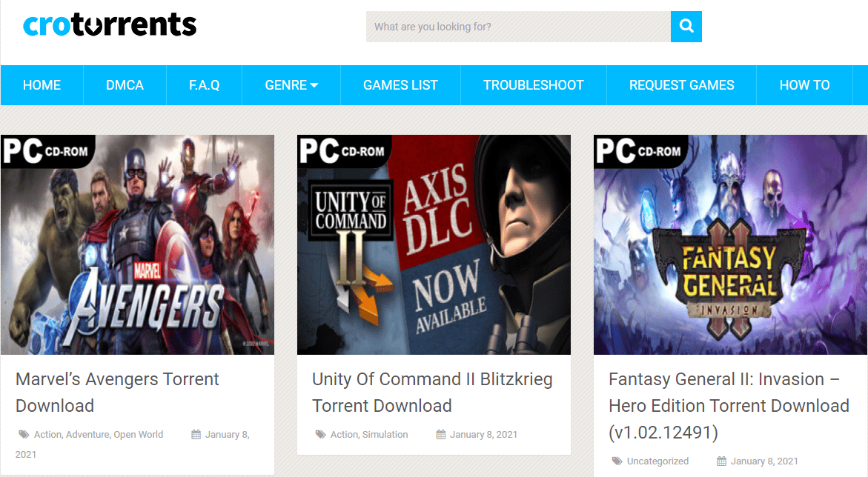Click the search magnifying glass icon
The width and height of the screenshot is (868, 477).
click(x=686, y=27)
